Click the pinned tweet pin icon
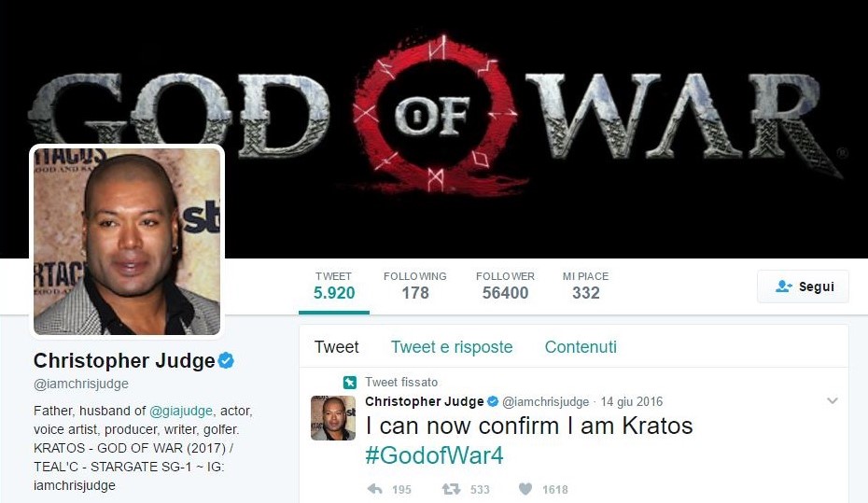 click(349, 382)
